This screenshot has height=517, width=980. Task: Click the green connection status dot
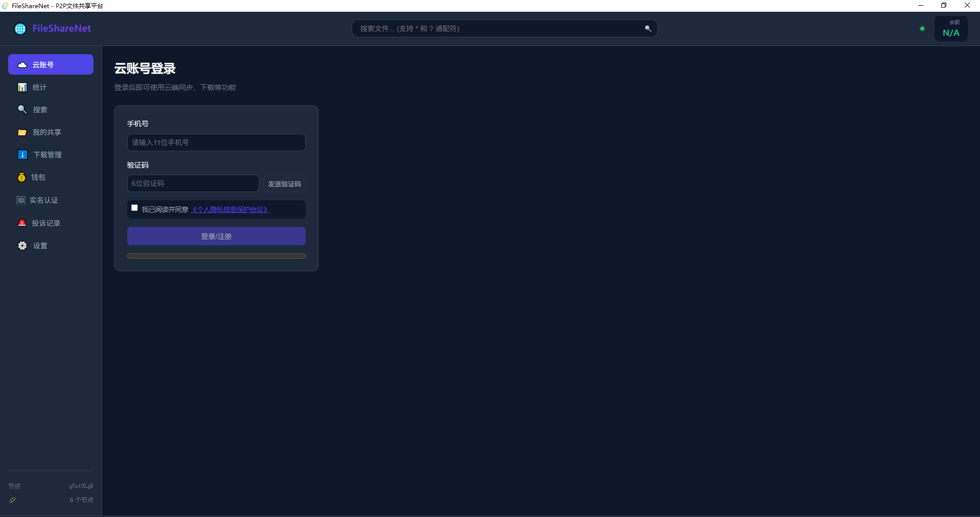pos(922,29)
